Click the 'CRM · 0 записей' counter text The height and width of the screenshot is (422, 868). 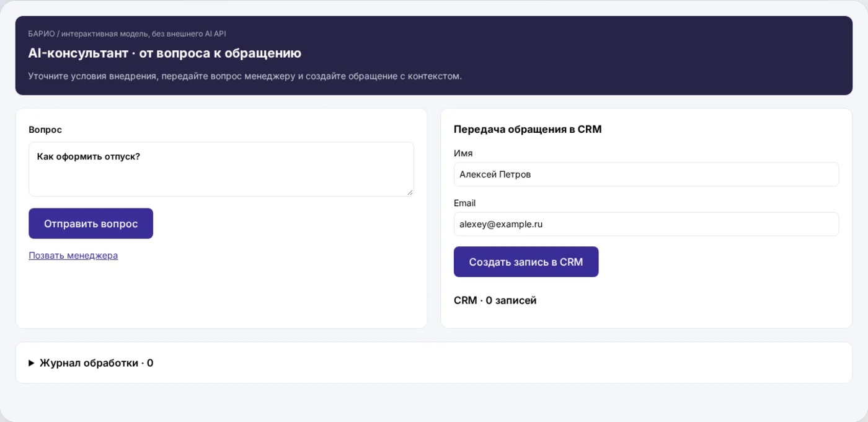495,300
